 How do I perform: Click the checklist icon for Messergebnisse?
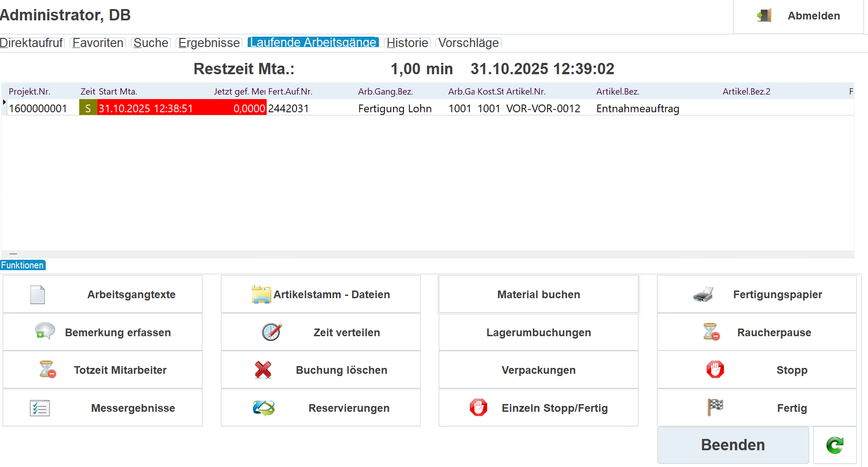[40, 408]
